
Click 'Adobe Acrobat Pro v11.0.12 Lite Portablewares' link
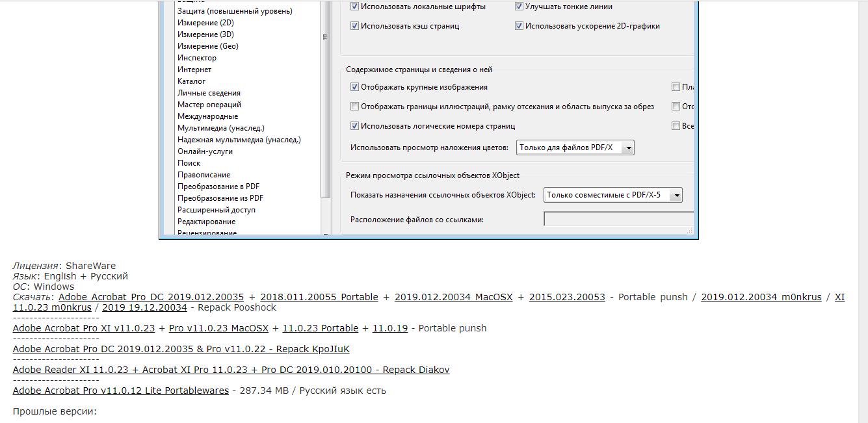click(121, 391)
